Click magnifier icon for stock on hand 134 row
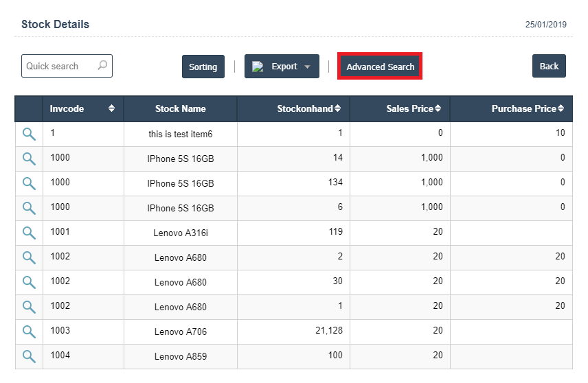 pos(29,183)
